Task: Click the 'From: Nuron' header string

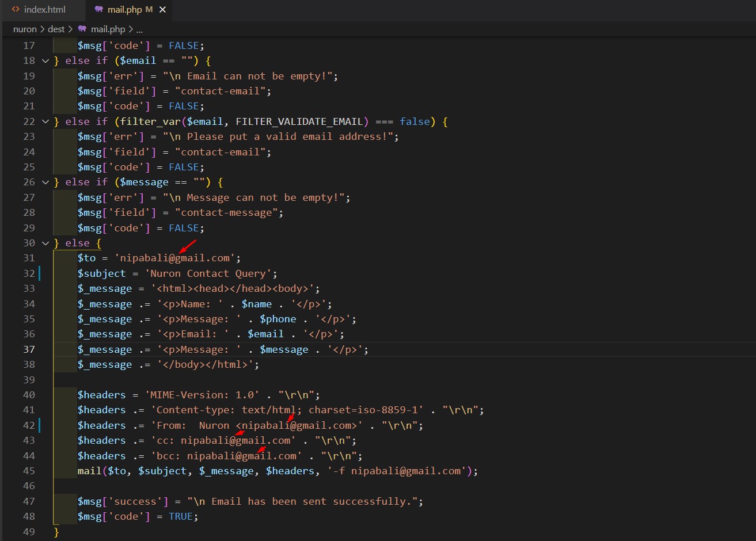Action: click(x=257, y=425)
